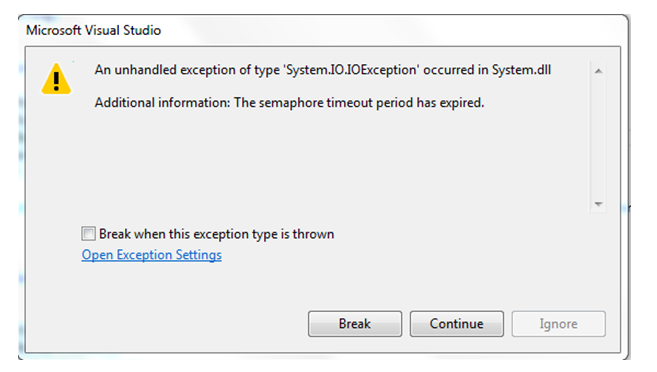Image resolution: width=657 pixels, height=372 pixels.
Task: Click the exclamation mark inside the warning icon
Action: tap(56, 80)
